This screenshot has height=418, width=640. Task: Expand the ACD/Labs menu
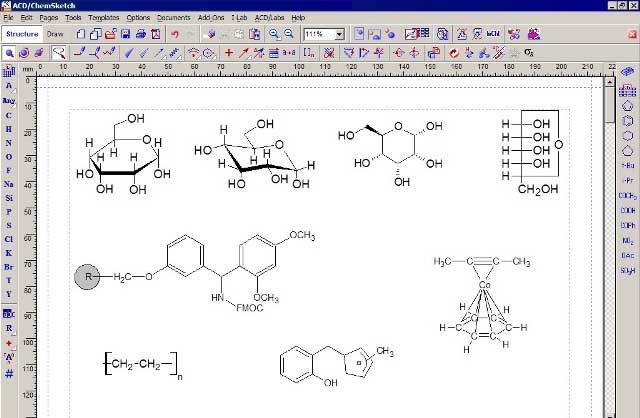tap(269, 18)
